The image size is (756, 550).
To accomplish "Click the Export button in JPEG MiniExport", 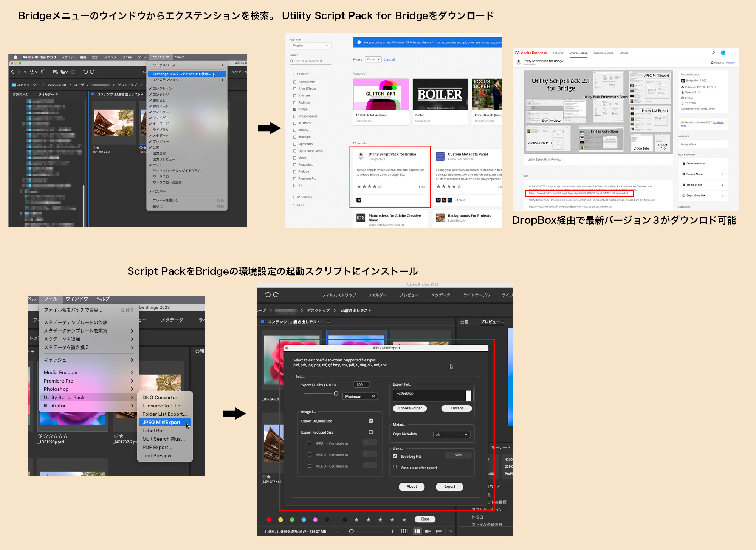I will [x=449, y=486].
